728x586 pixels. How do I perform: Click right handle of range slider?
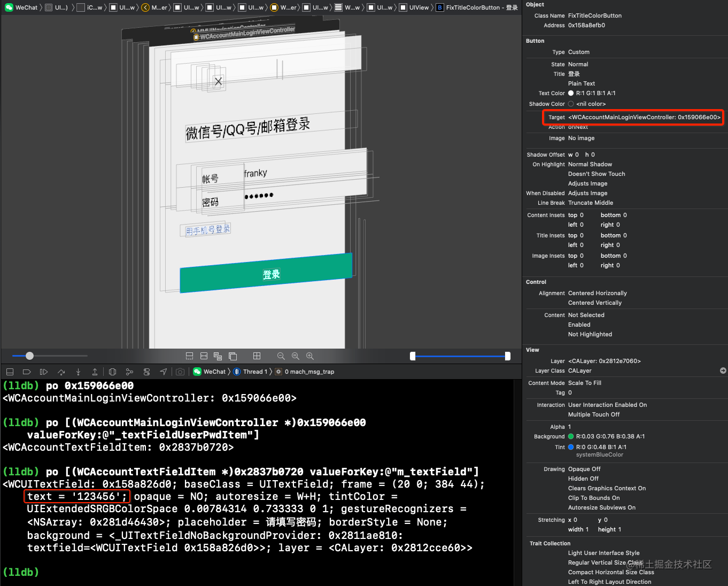pos(508,356)
